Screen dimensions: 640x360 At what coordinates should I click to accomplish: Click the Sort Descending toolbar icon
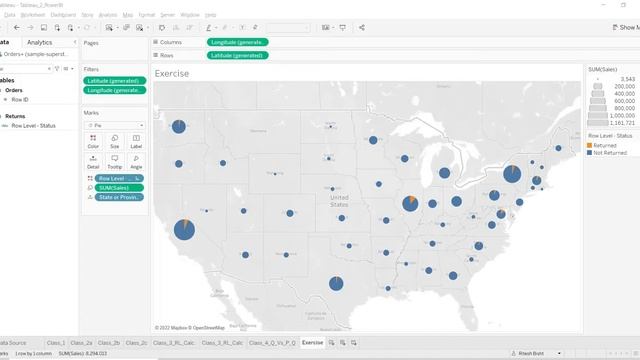(x=189, y=28)
